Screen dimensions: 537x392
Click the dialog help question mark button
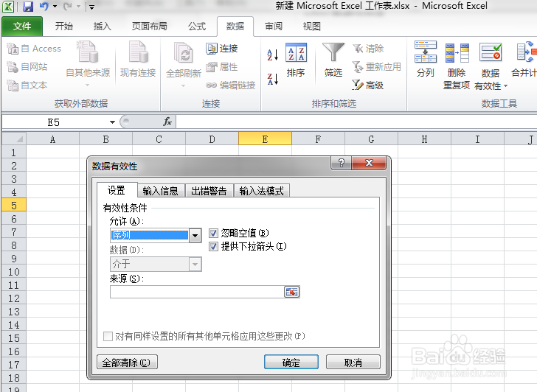[341, 163]
